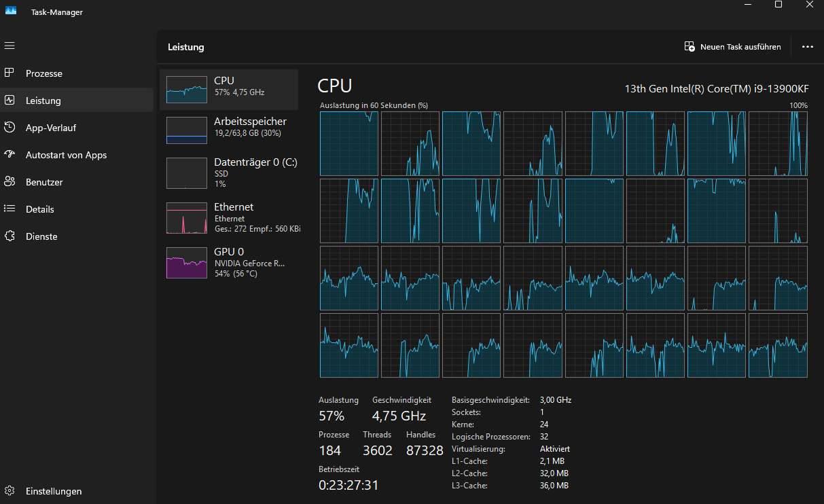Open the Prozesse page
Viewport: 824px width, 504px height.
click(77, 73)
